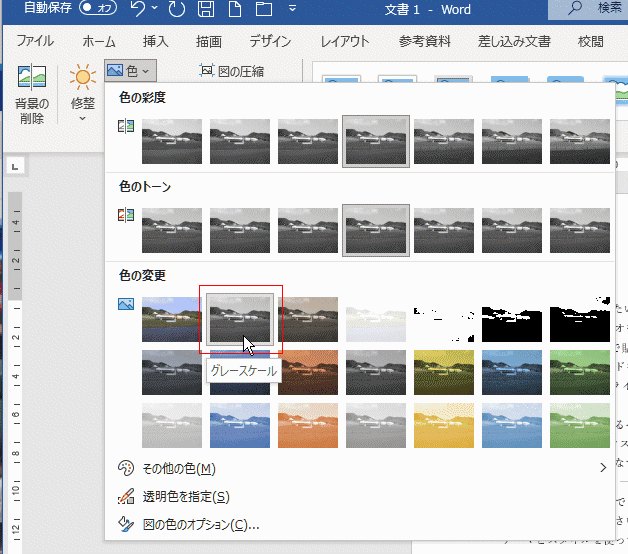Collapse the Color (色) dropdown button

130,71
